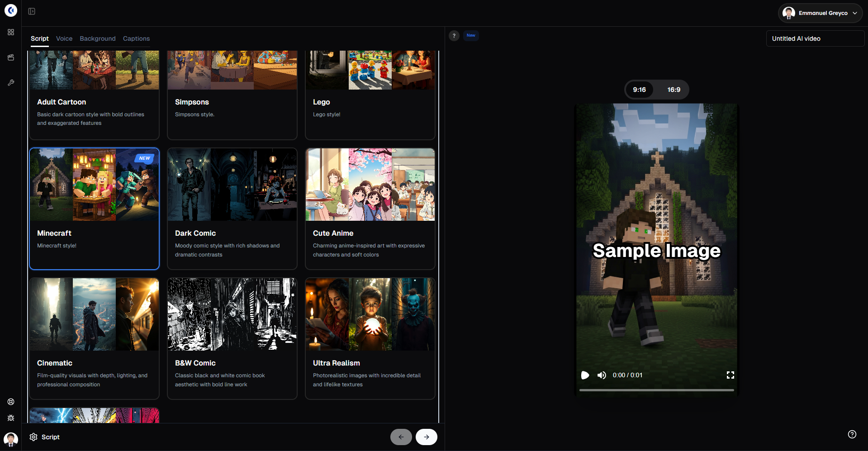Click the 'Minecraft style!' description text
Viewport: 868px width, 451px height.
pos(57,246)
